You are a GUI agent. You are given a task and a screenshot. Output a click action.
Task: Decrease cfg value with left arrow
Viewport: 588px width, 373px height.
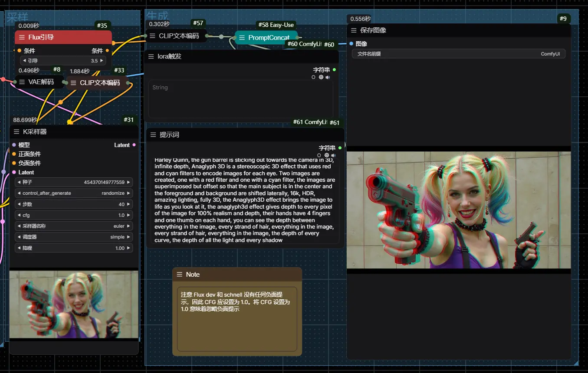[19, 215]
